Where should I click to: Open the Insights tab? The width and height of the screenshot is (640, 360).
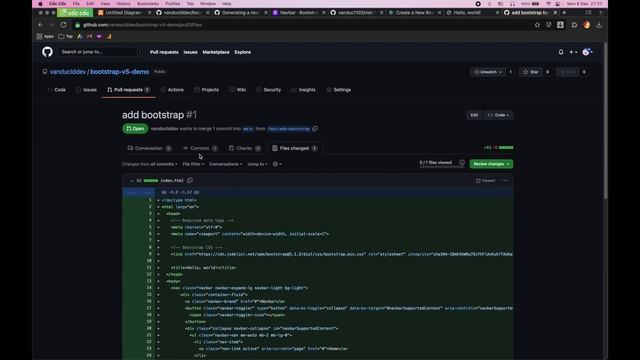pos(303,90)
